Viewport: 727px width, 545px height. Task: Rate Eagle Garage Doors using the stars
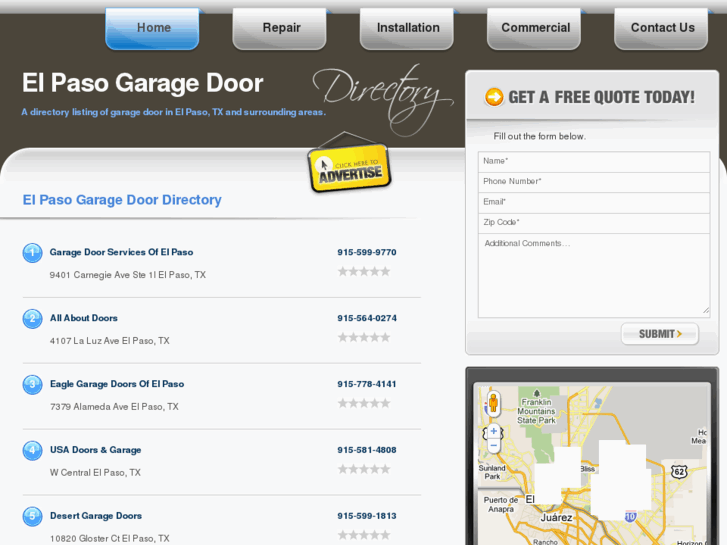click(x=364, y=403)
